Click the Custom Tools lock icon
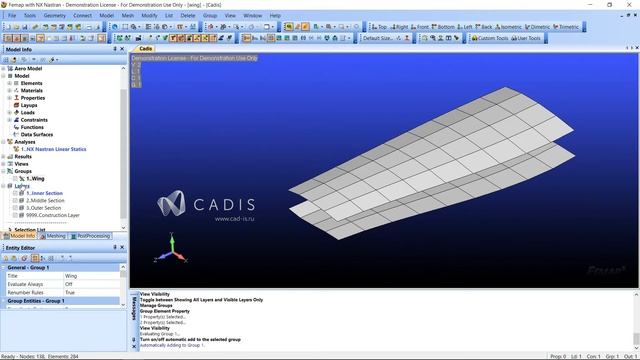The height and width of the screenshot is (360, 640). click(474, 38)
